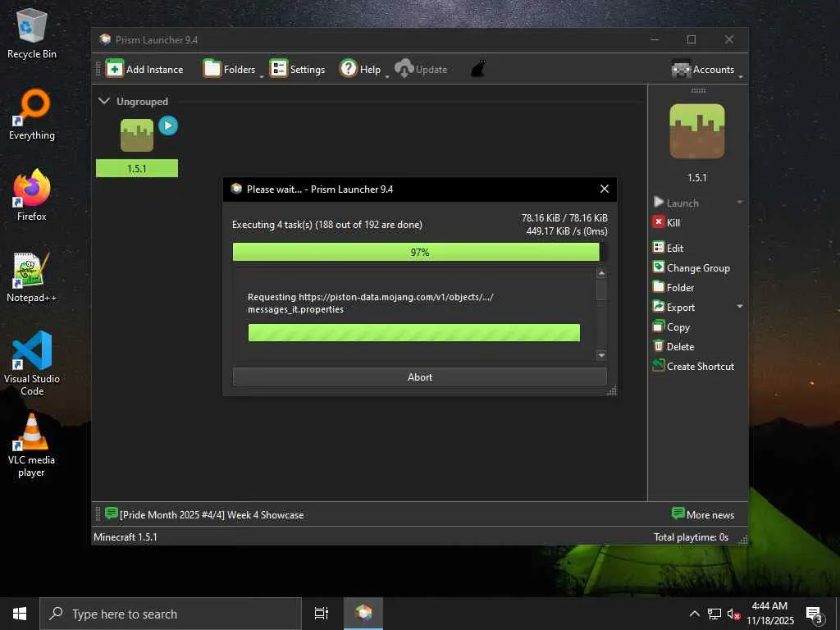Image resolution: width=840 pixels, height=630 pixels.
Task: Click the Launch button in the side panel
Action: (x=676, y=203)
